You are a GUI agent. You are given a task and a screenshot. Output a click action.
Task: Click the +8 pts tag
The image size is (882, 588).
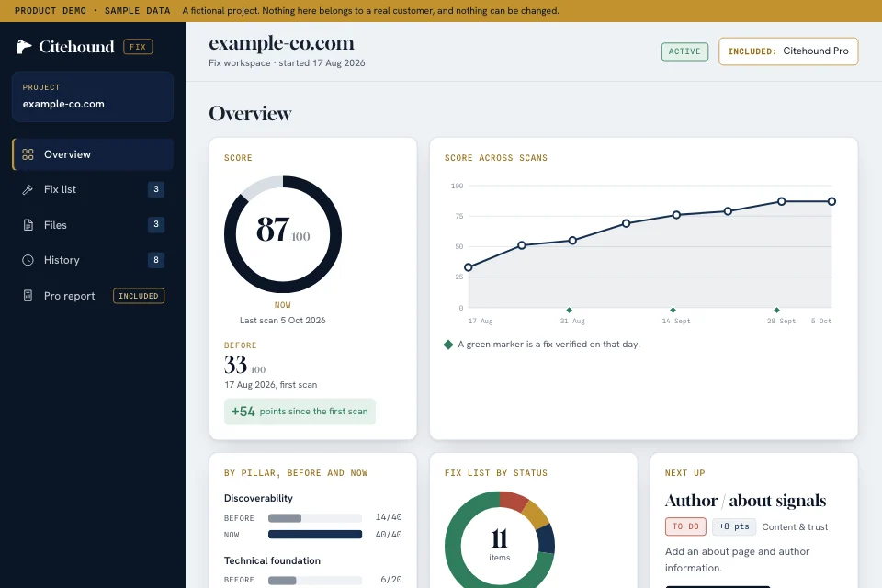pyautogui.click(x=733, y=526)
